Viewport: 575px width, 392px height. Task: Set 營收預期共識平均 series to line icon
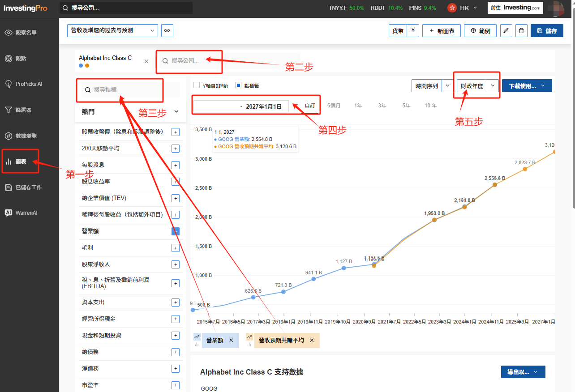(249, 337)
